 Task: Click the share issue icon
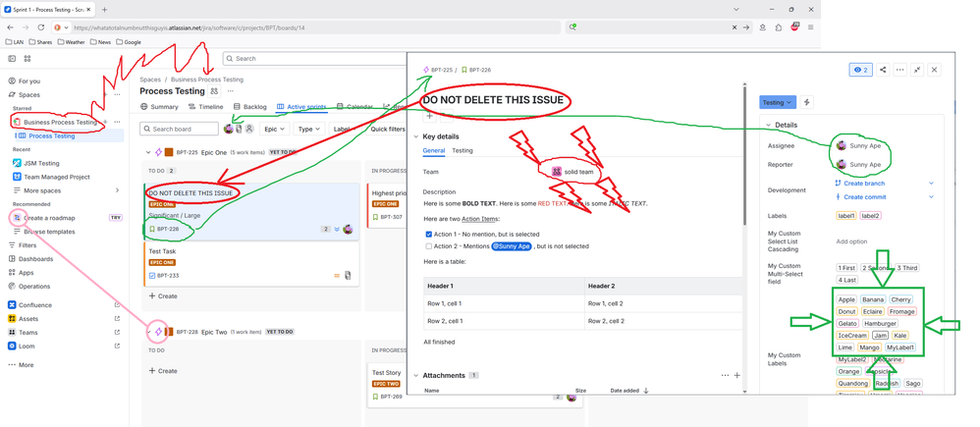[883, 70]
